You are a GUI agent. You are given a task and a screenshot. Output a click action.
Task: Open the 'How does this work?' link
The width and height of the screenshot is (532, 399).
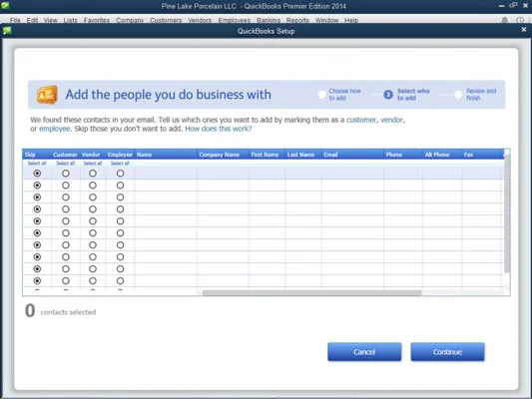219,129
